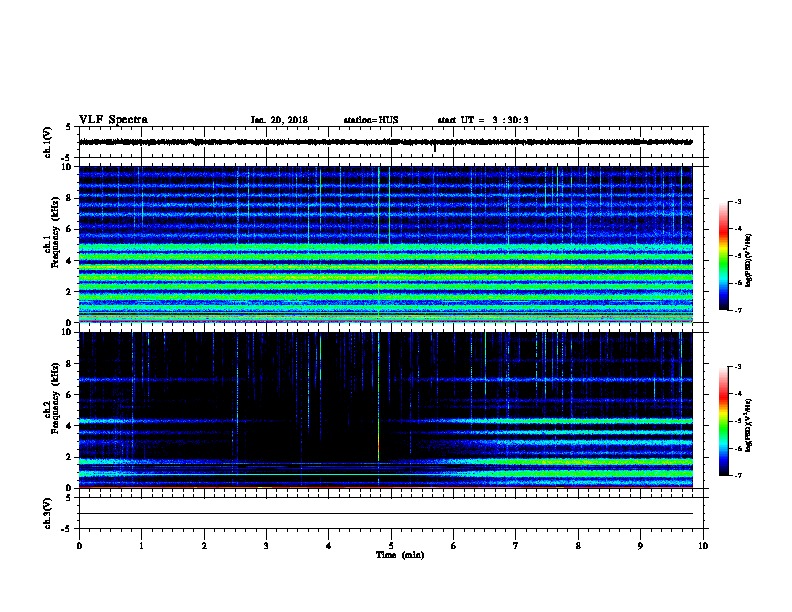792x612 pixels.
Task: Click time axis tick label "6"
Action: pyautogui.click(x=454, y=546)
